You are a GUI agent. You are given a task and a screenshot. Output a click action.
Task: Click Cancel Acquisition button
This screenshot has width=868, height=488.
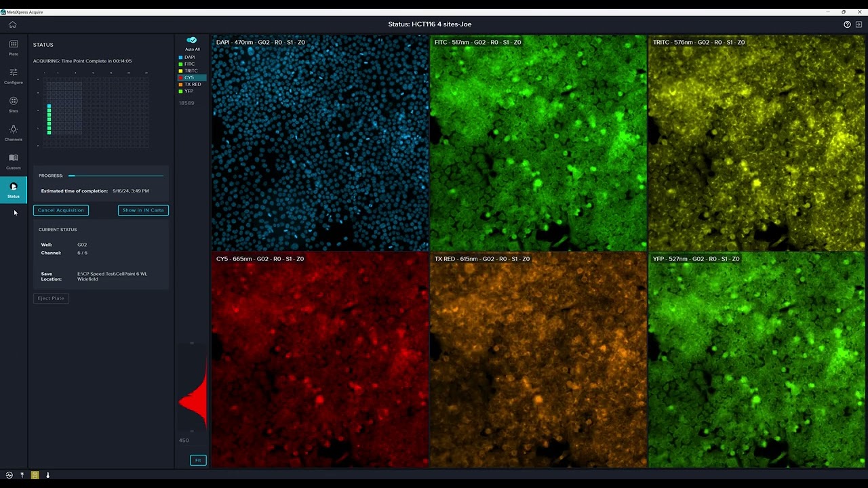61,210
